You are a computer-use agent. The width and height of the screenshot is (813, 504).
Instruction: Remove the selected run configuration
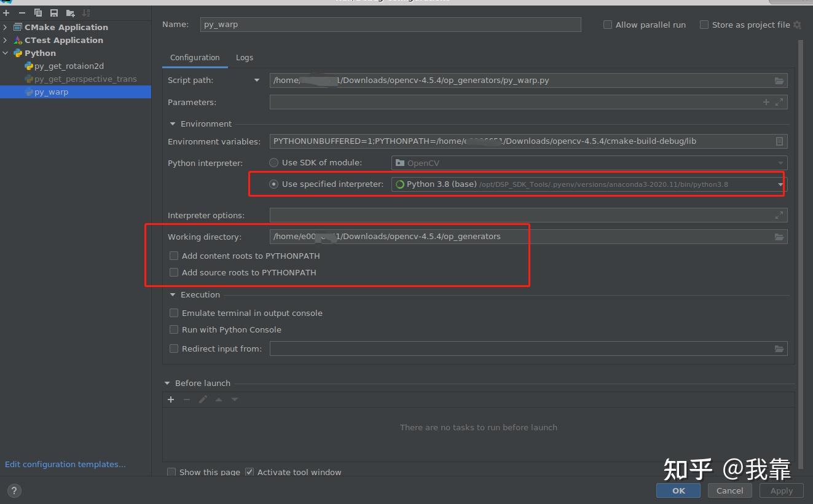(22, 13)
